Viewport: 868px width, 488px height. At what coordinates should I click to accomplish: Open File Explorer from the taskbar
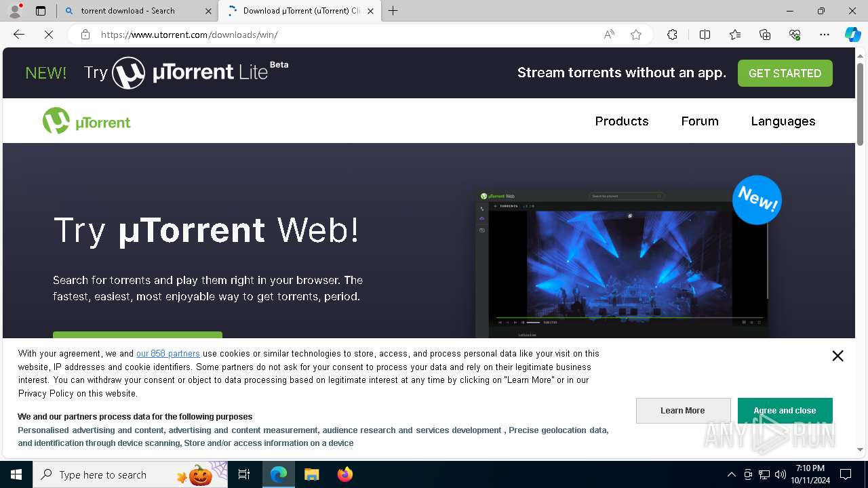click(311, 474)
